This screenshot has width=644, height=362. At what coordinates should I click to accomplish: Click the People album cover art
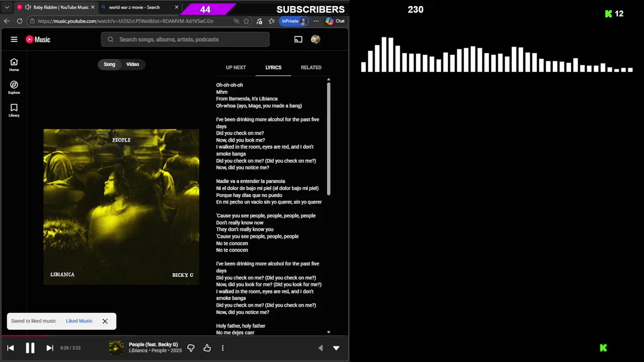(x=121, y=207)
